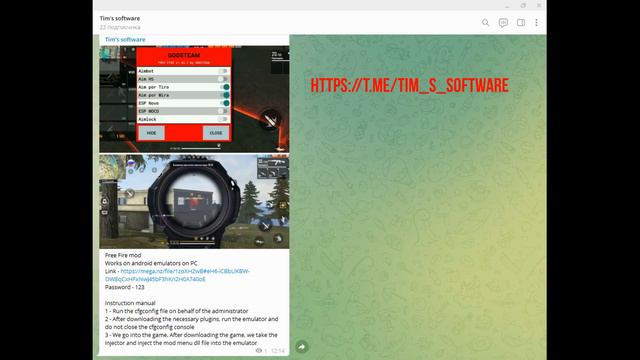The width and height of the screenshot is (640, 360).
Task: Open the Tim's software channel header title
Action: click(120, 18)
